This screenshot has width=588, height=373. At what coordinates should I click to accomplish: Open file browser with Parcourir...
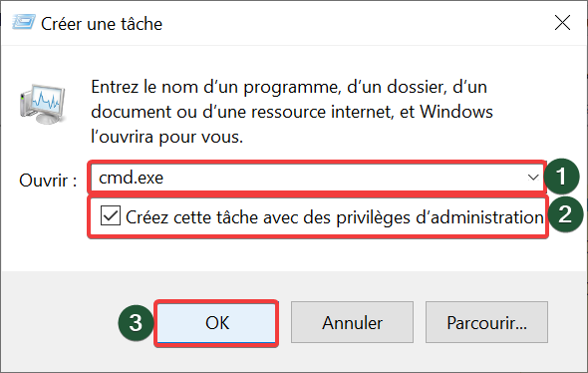coord(486,322)
